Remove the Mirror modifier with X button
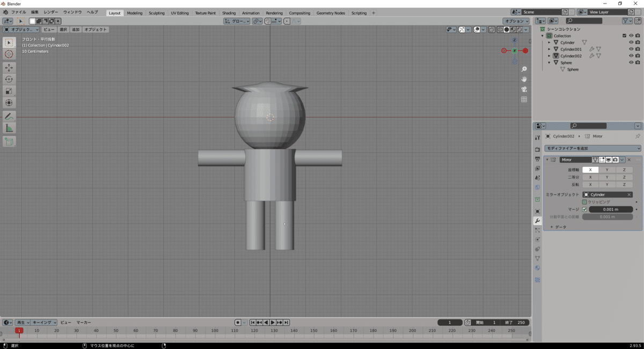This screenshot has width=644, height=349. tap(629, 160)
